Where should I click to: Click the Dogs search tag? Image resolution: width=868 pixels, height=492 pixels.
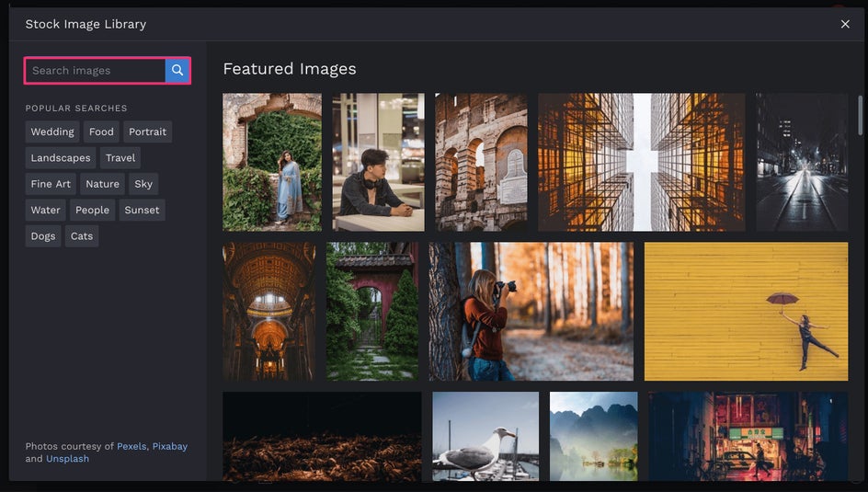pos(43,235)
